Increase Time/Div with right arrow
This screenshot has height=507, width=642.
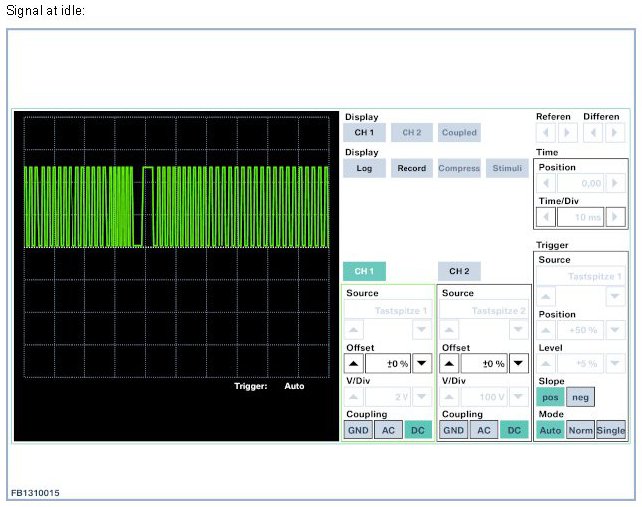[x=615, y=217]
